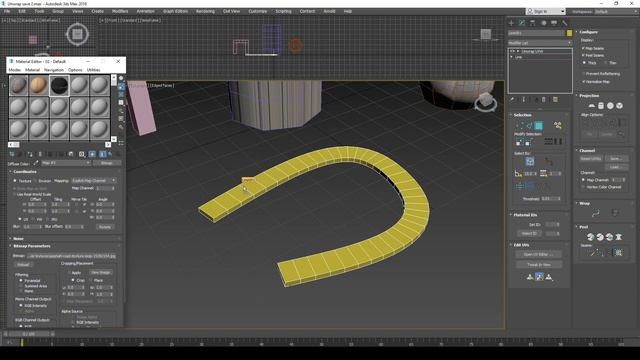Enable Use Real-World Scale checkbox

click(15, 194)
